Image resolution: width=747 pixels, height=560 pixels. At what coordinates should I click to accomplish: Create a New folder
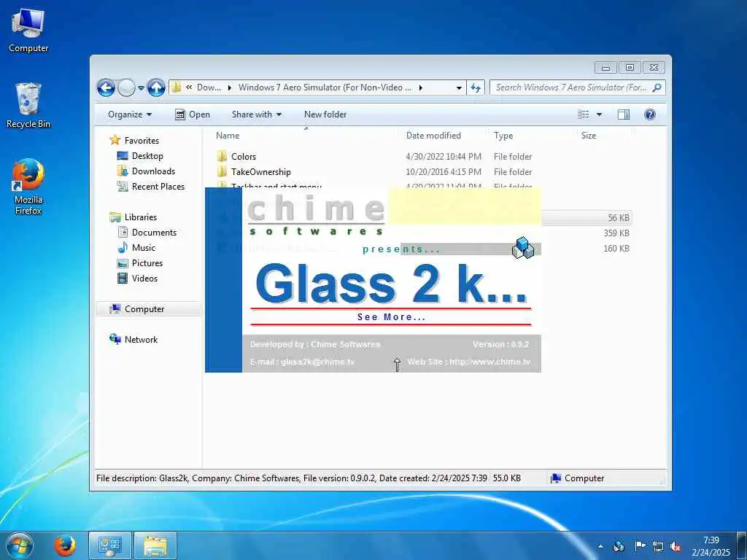click(325, 114)
